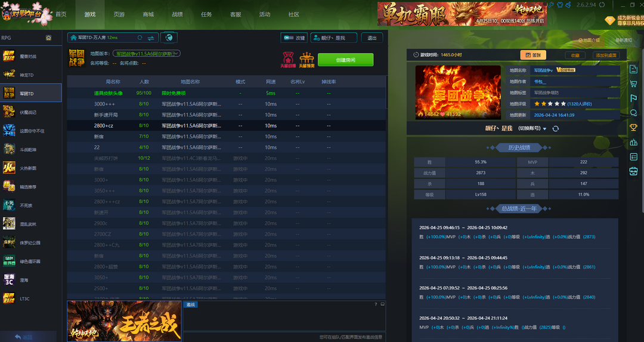Click the flag icon in right sidebar
The height and width of the screenshot is (342, 644).
633,98
